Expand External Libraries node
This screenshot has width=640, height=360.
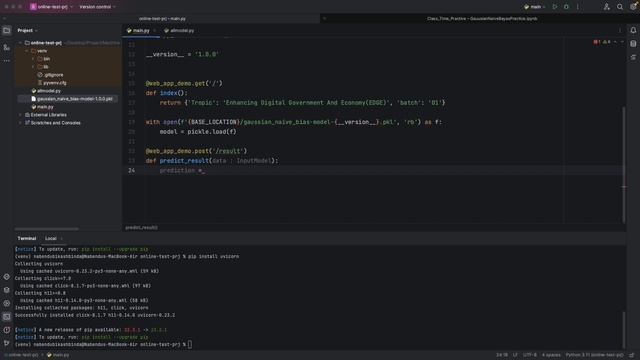click(x=20, y=115)
